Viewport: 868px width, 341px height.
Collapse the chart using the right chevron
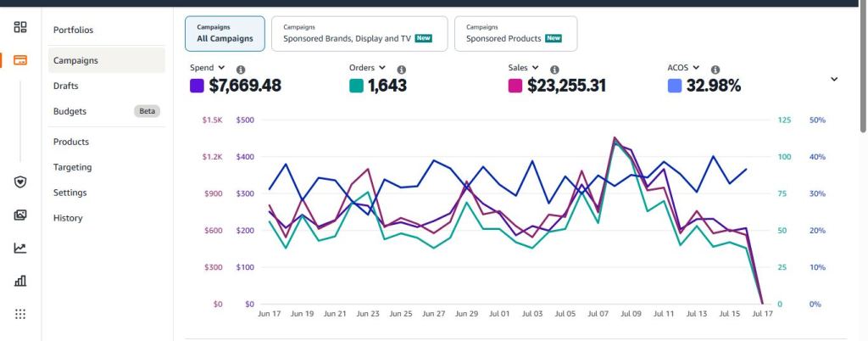(x=833, y=79)
